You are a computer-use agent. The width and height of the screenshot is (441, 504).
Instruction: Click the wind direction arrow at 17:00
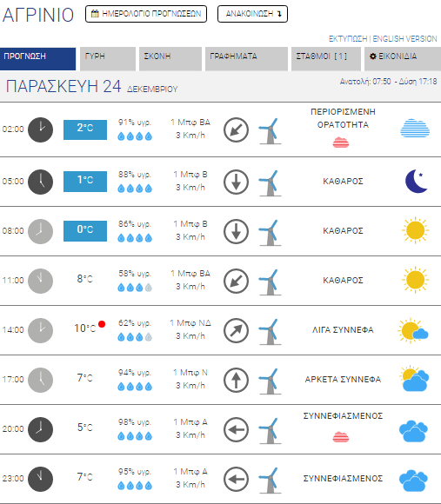236,380
